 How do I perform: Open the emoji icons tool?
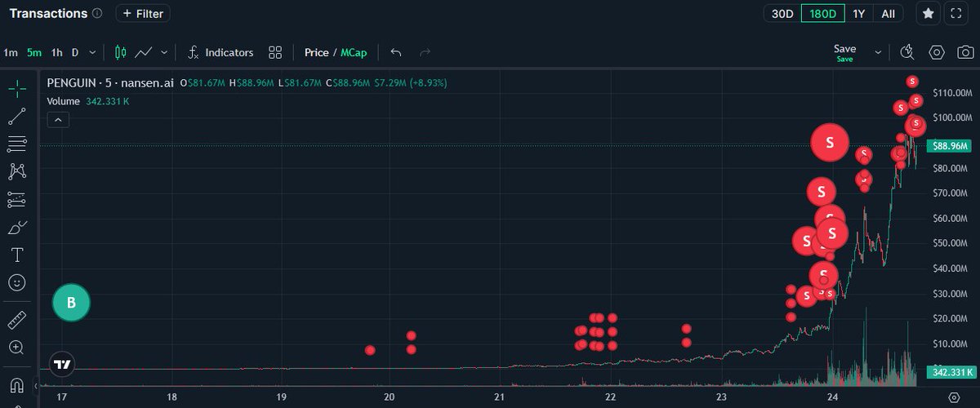[x=16, y=283]
